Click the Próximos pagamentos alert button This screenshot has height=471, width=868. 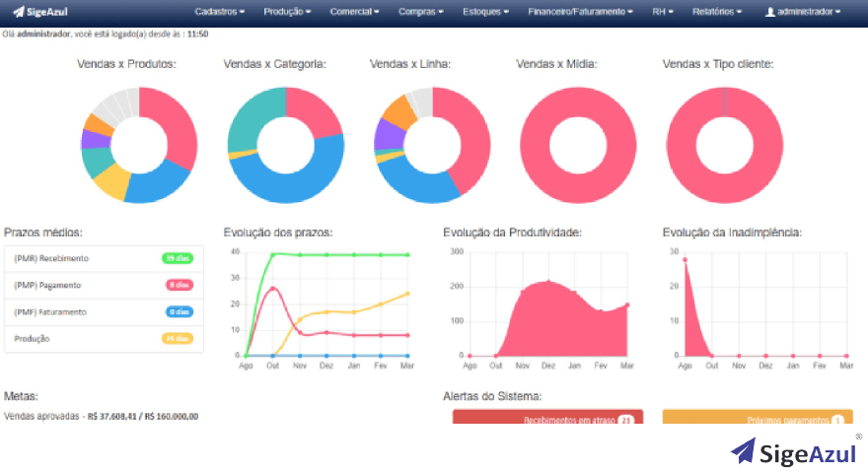[x=757, y=419]
